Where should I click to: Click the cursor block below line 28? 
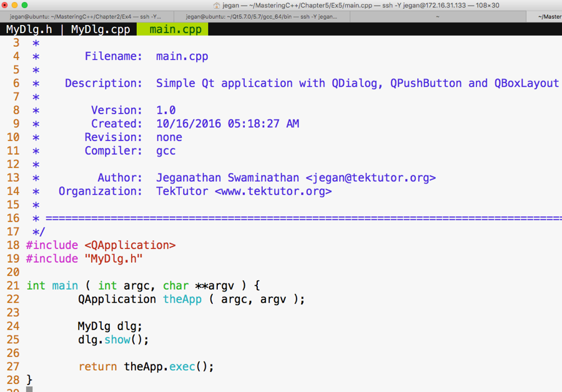pos(29,389)
